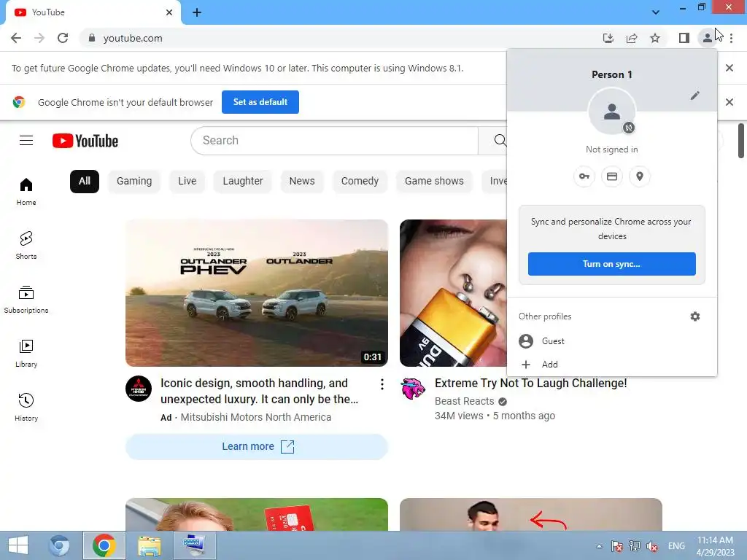The height and width of the screenshot is (560, 747).
Task: Open Windows Start button
Action: 18,545
